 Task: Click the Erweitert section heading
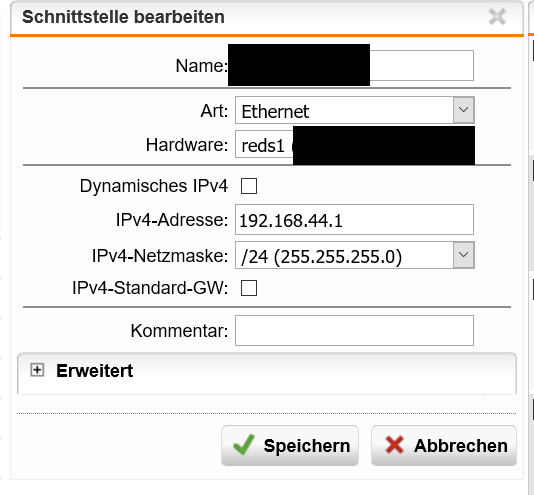click(x=94, y=371)
